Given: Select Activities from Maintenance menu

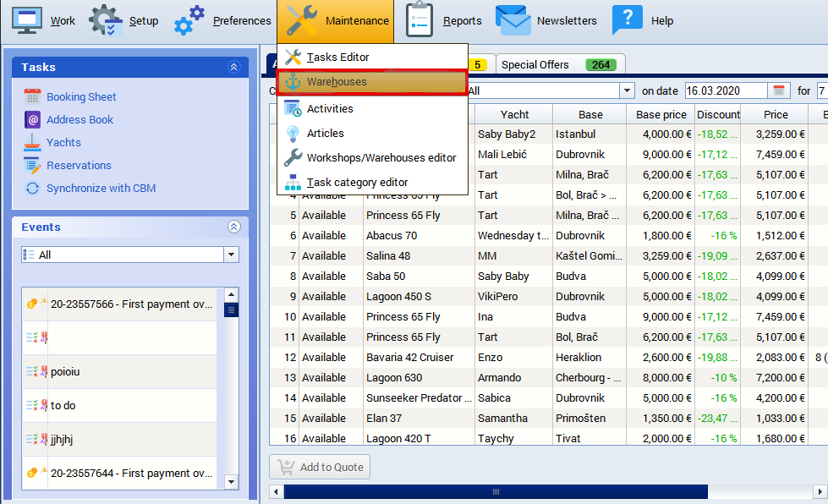Looking at the screenshot, I should (372, 108).
